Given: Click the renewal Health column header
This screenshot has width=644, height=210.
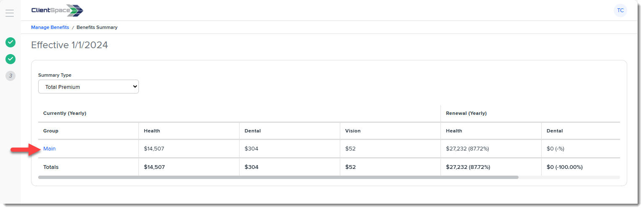Looking at the screenshot, I should tap(454, 131).
